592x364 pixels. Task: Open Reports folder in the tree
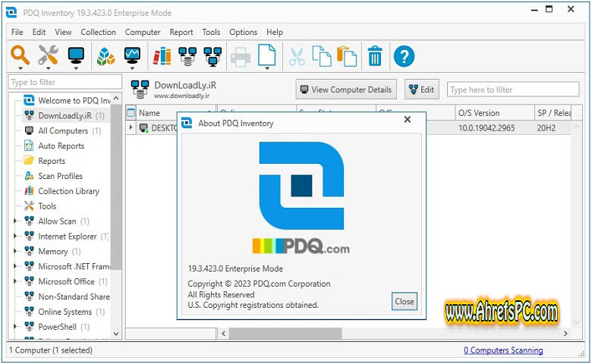(x=44, y=161)
